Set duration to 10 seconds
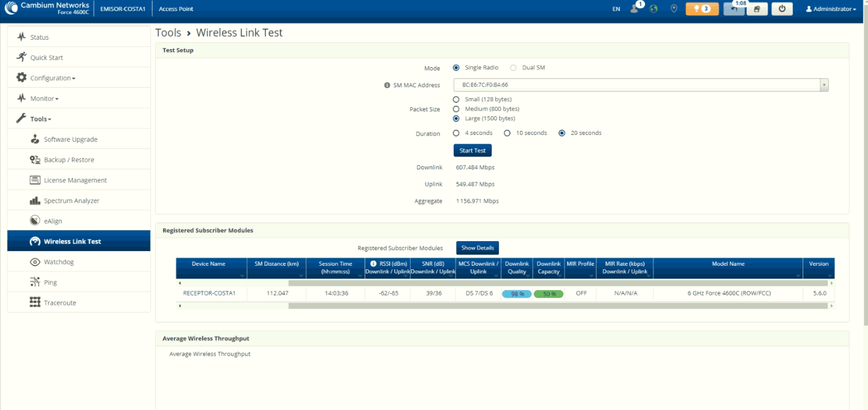Image resolution: width=868 pixels, height=410 pixels. [x=508, y=133]
